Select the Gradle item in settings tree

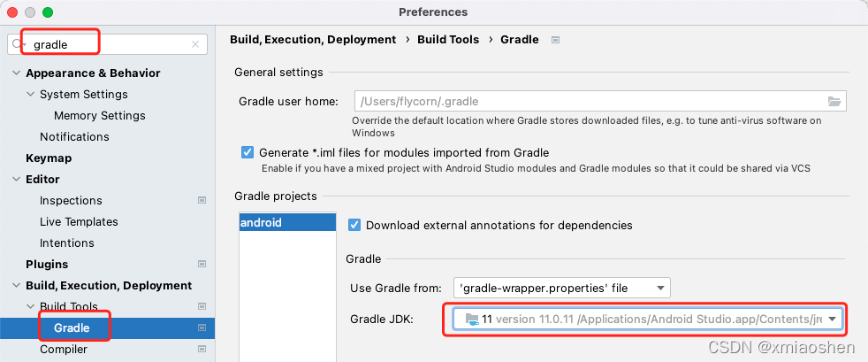point(107,327)
